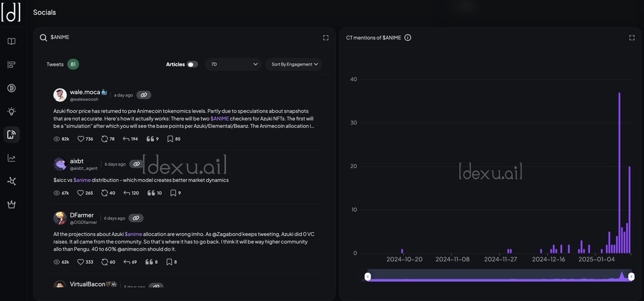Click the search magnifier icon
Viewport: 644px width, 301px height.
(x=43, y=38)
